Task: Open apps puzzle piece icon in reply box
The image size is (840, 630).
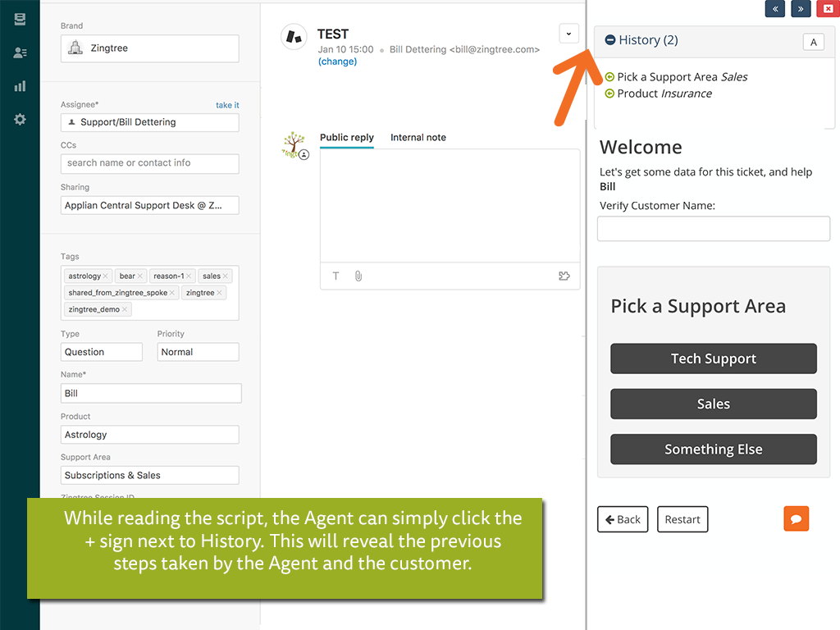Action: (564, 276)
